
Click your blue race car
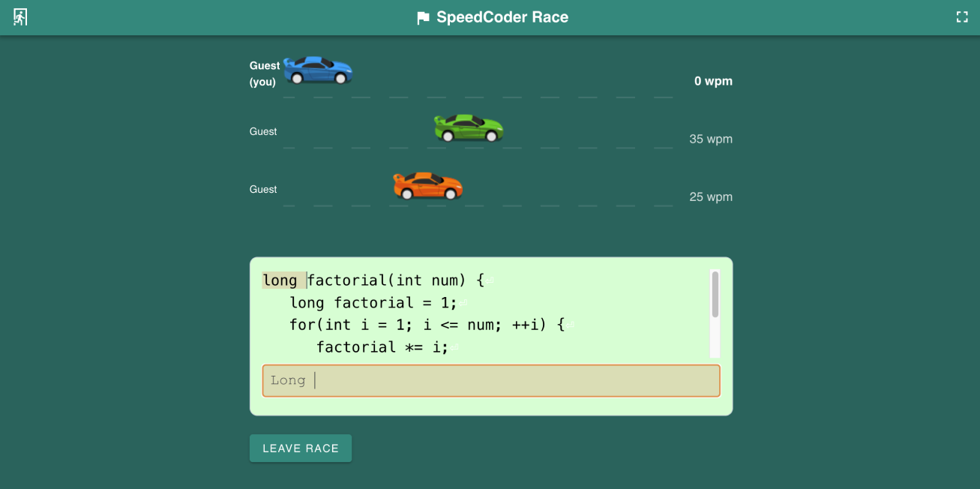click(318, 70)
